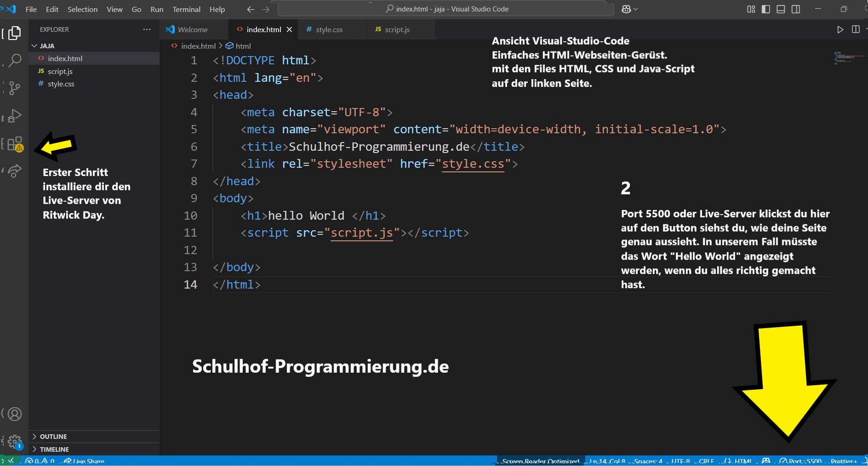This screenshot has height=466, width=868.
Task: Click Ln 14, Col 8 cursor position
Action: click(607, 461)
